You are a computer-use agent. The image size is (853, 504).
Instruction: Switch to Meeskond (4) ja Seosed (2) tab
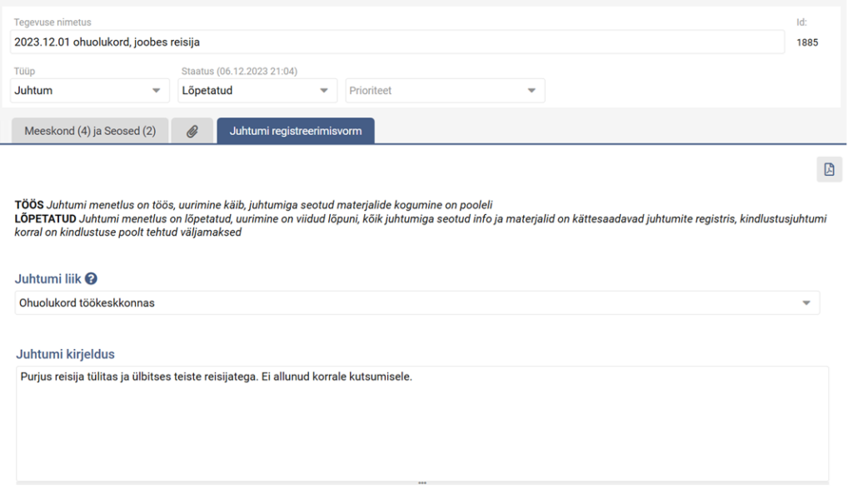point(90,131)
